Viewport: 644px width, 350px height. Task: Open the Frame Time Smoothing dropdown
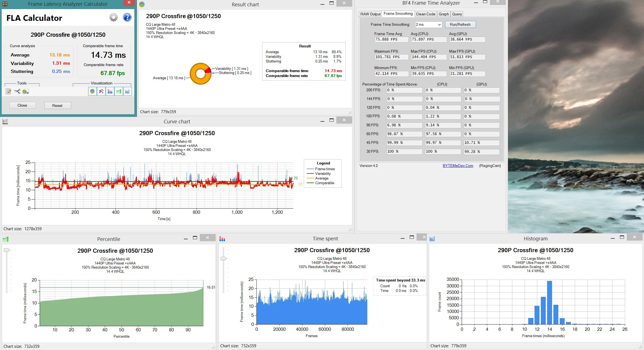428,24
